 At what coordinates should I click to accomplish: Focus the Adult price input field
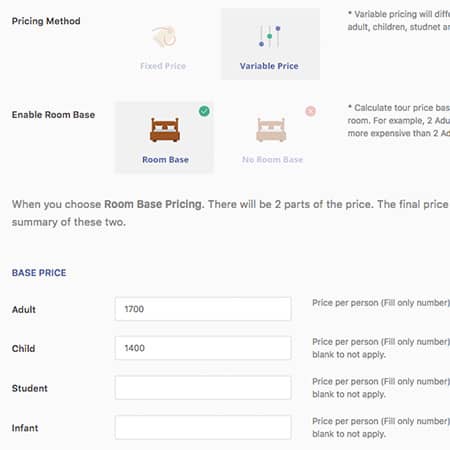(x=203, y=309)
